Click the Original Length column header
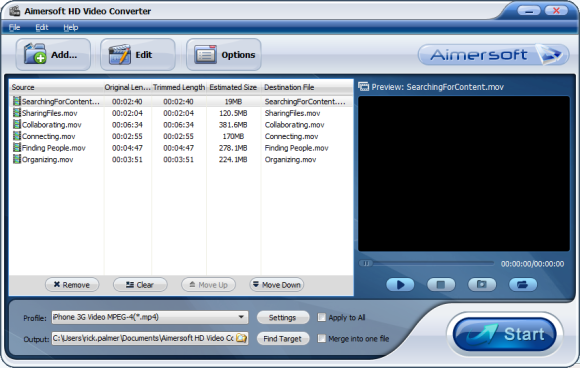Image resolution: width=580 pixels, height=368 pixels. [127, 88]
